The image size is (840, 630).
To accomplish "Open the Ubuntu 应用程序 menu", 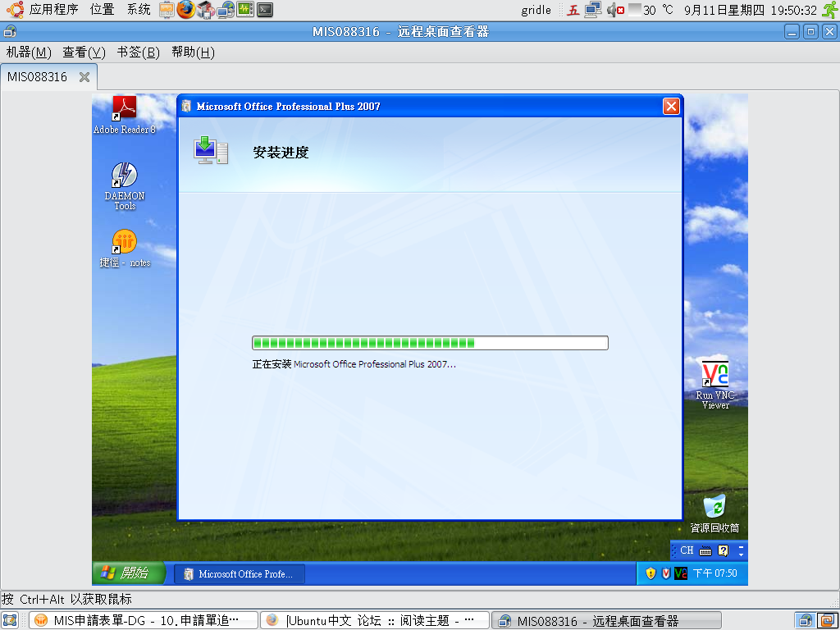I will 43,10.
